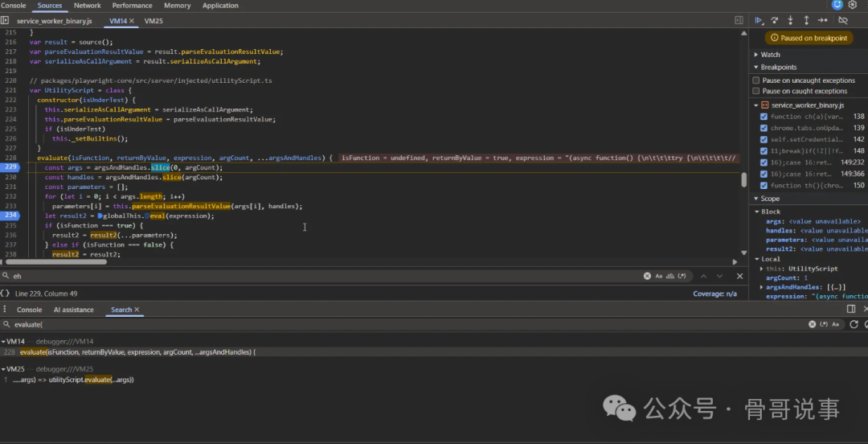Switch to VM25 source tab
The height and width of the screenshot is (444, 868).
point(154,21)
